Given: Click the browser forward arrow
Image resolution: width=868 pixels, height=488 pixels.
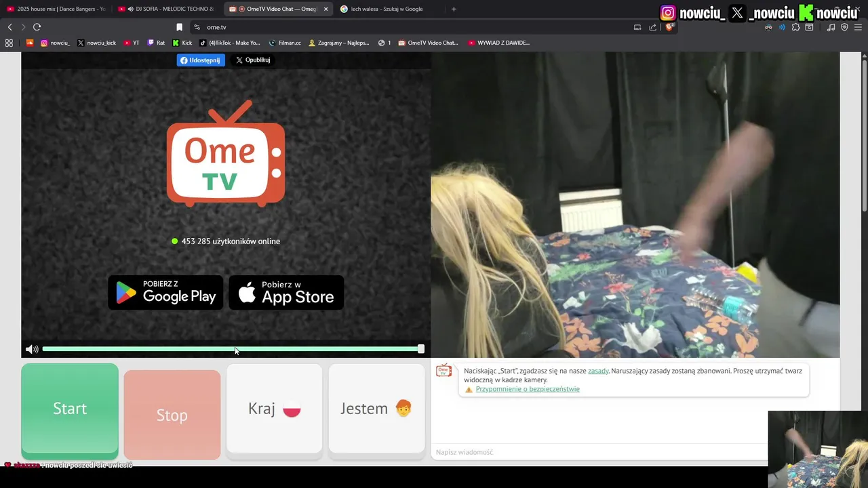Looking at the screenshot, I should 23,27.
